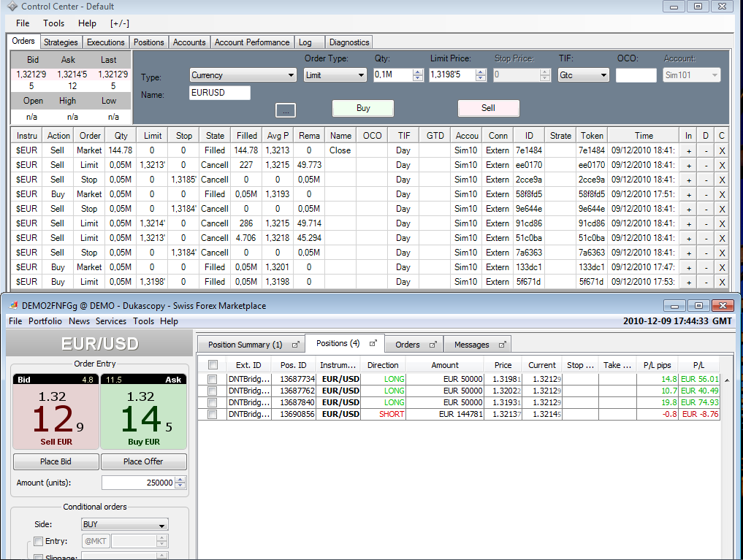This screenshot has width=743, height=560.
Task: Click the X cancel icon for order ee0170
Action: 722,165
